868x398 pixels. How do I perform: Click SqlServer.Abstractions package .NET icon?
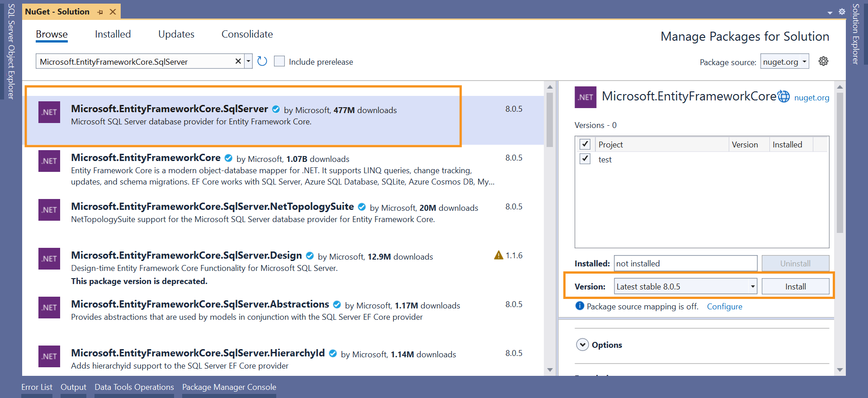[49, 308]
